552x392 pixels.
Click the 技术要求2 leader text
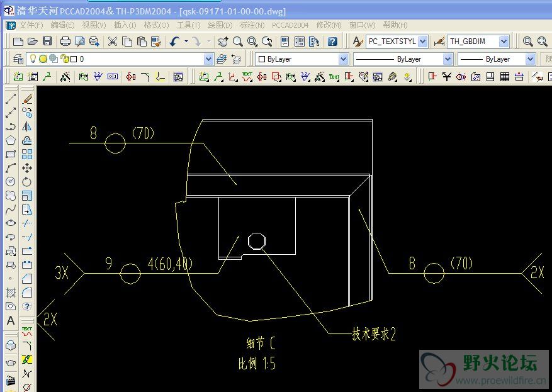coord(374,333)
